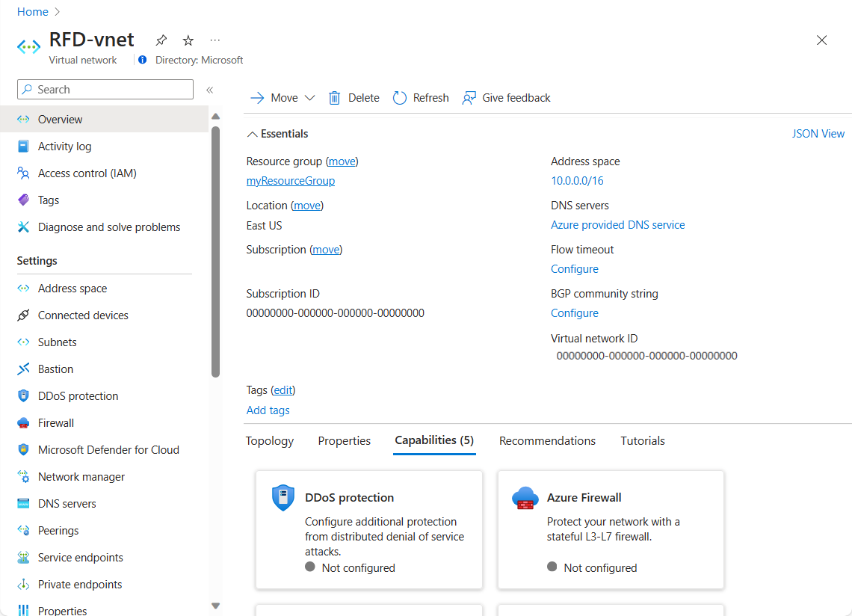Collapse the sidebar with double chevron
852x616 pixels.
[x=210, y=90]
